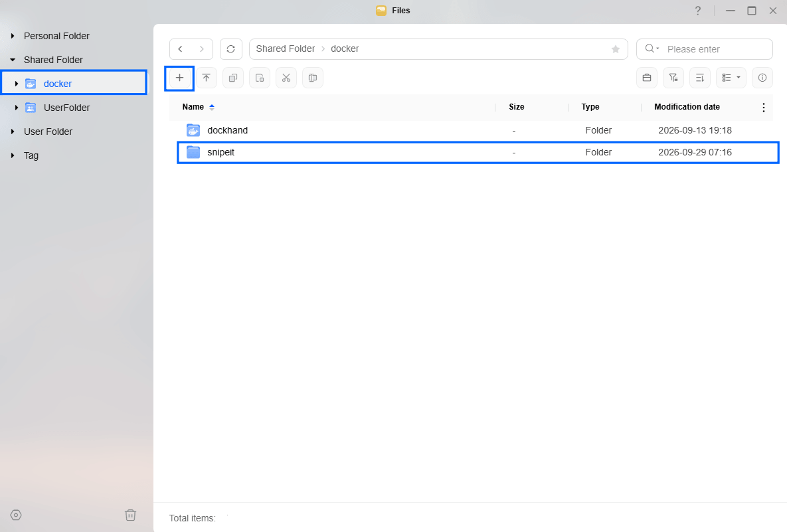
Task: Open the view mode dropdown
Action: [731, 78]
